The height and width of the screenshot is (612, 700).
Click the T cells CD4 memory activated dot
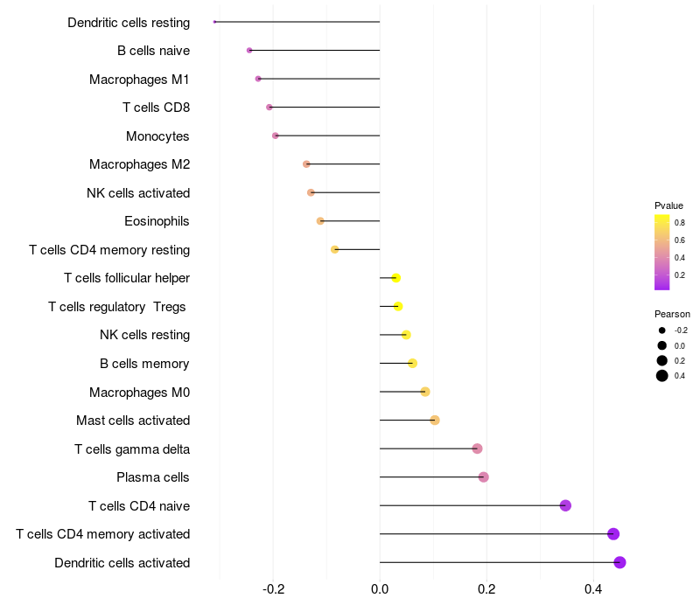[613, 534]
